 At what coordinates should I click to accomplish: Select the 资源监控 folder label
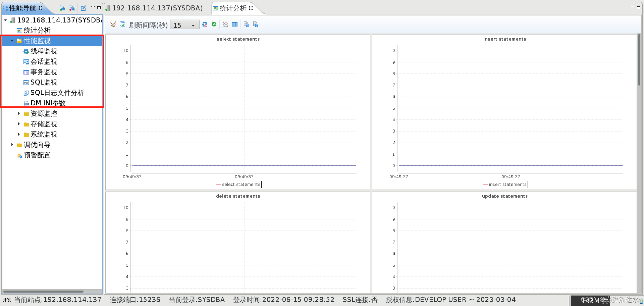point(44,113)
